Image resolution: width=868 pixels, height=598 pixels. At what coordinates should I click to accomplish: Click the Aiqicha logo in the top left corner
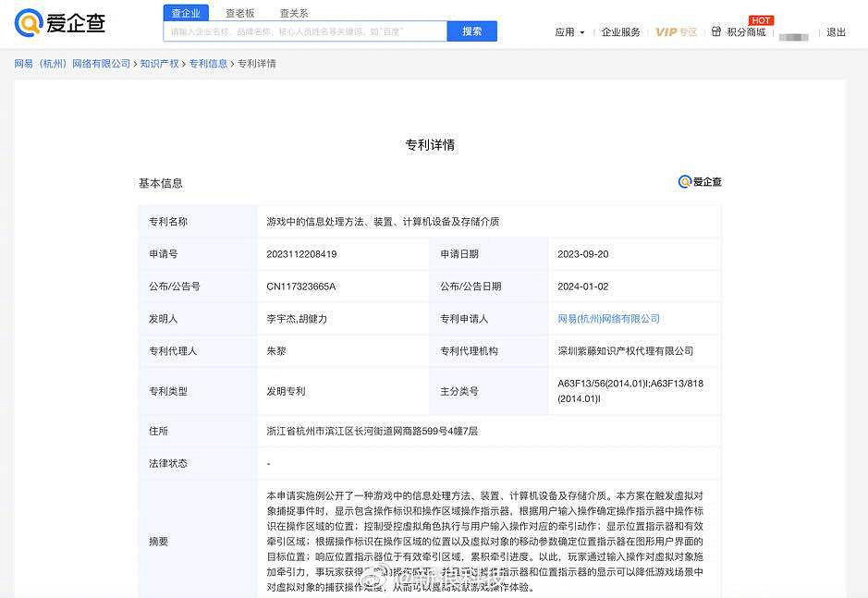pyautogui.click(x=58, y=24)
